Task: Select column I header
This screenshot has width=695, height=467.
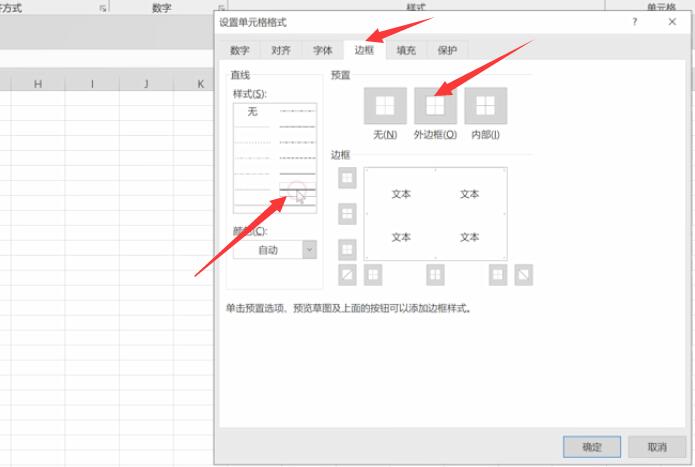Action: tap(92, 84)
